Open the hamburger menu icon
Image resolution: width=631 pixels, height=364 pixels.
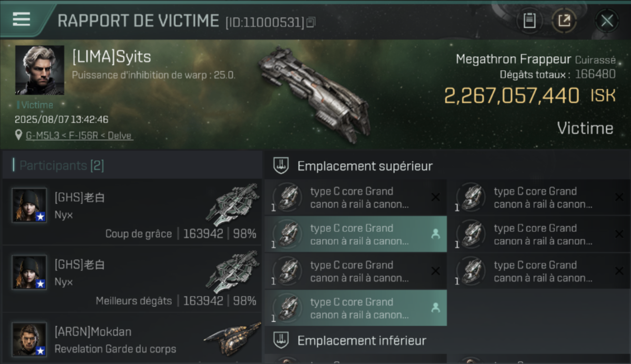click(x=21, y=19)
